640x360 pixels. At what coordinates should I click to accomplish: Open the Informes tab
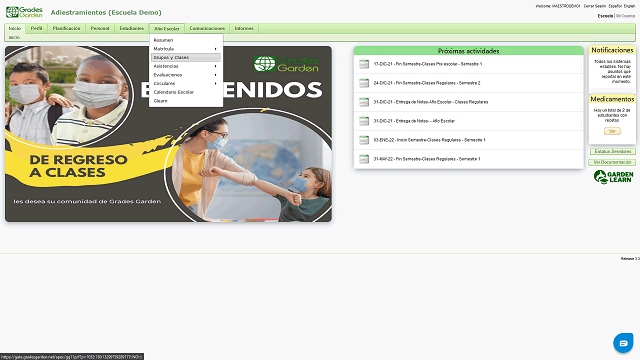(244, 28)
